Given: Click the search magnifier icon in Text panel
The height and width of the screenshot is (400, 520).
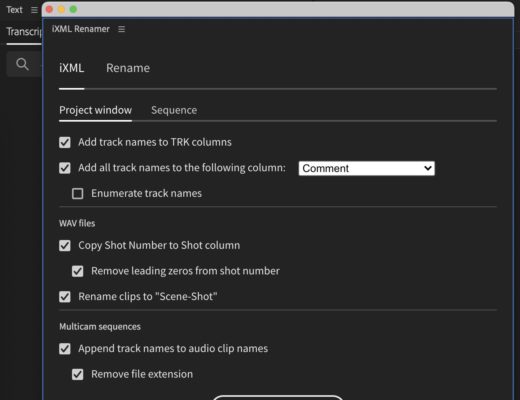Looking at the screenshot, I should (x=22, y=64).
